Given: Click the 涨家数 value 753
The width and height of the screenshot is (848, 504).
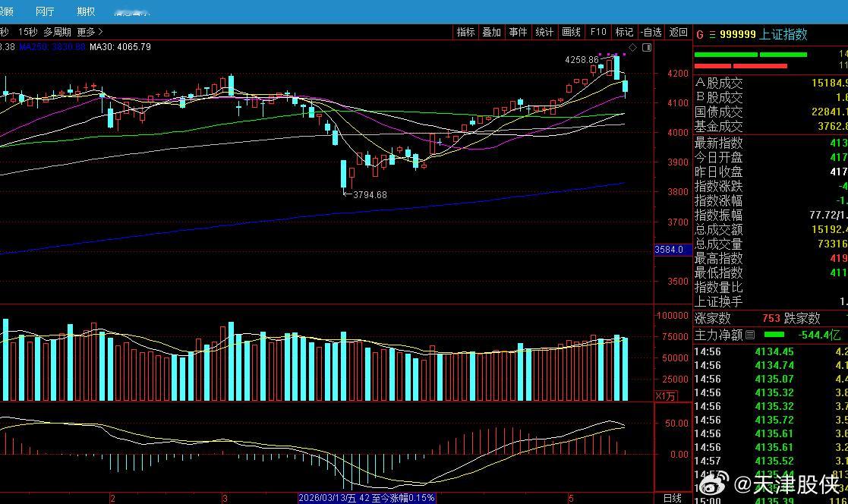Looking at the screenshot, I should click(771, 319).
